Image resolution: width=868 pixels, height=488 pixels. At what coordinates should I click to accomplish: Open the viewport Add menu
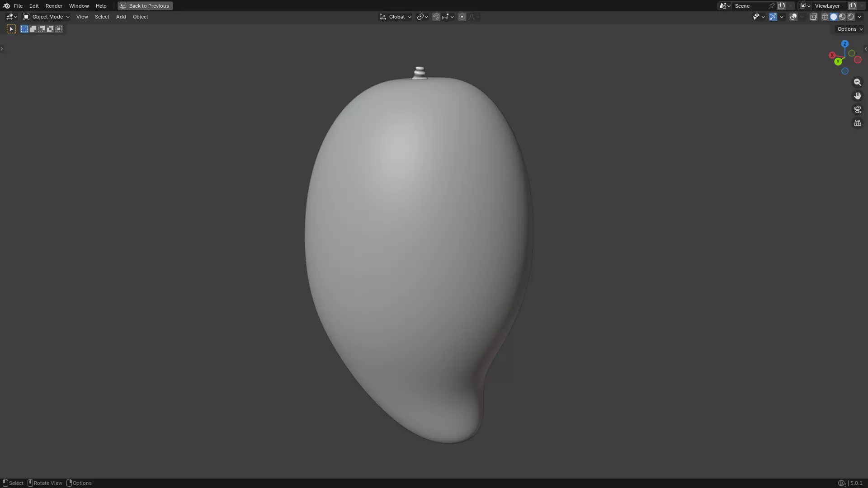pyautogui.click(x=121, y=17)
